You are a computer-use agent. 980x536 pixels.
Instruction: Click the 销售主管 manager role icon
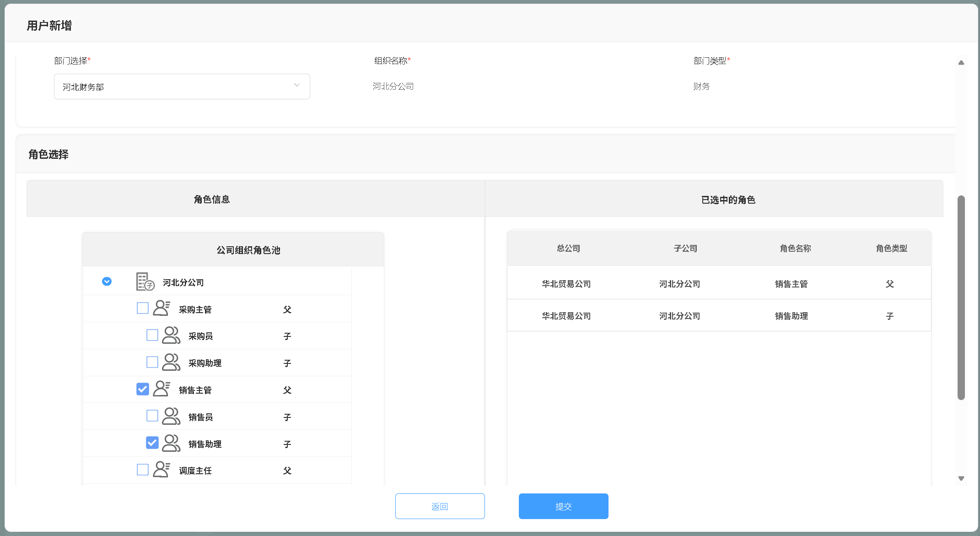(x=162, y=389)
